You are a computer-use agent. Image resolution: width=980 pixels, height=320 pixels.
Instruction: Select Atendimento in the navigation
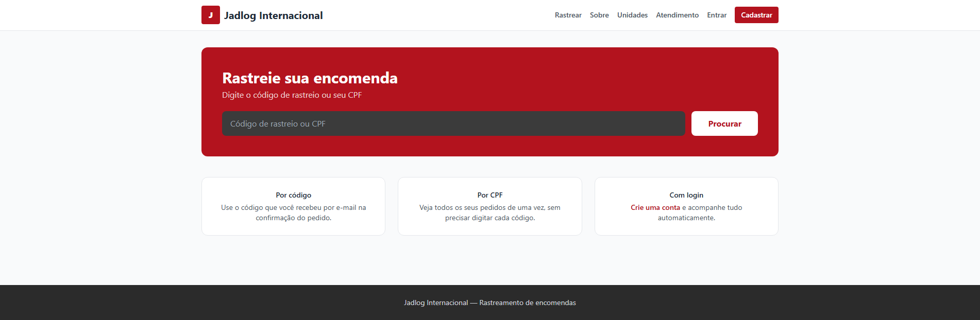coord(677,15)
